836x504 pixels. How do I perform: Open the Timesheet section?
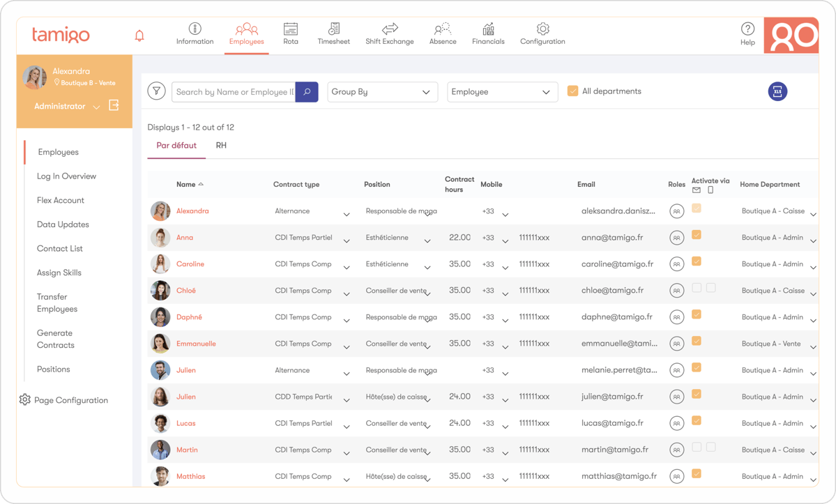[334, 34]
